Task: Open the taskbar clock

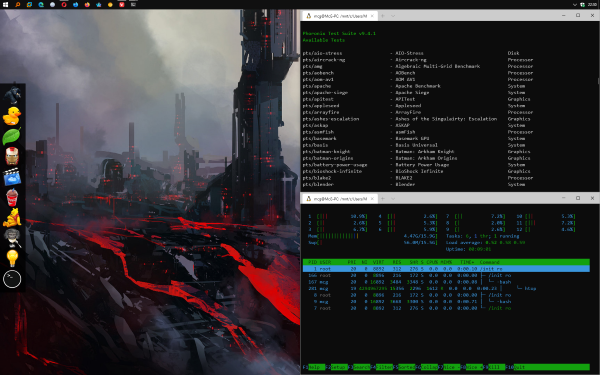Action: (593, 5)
